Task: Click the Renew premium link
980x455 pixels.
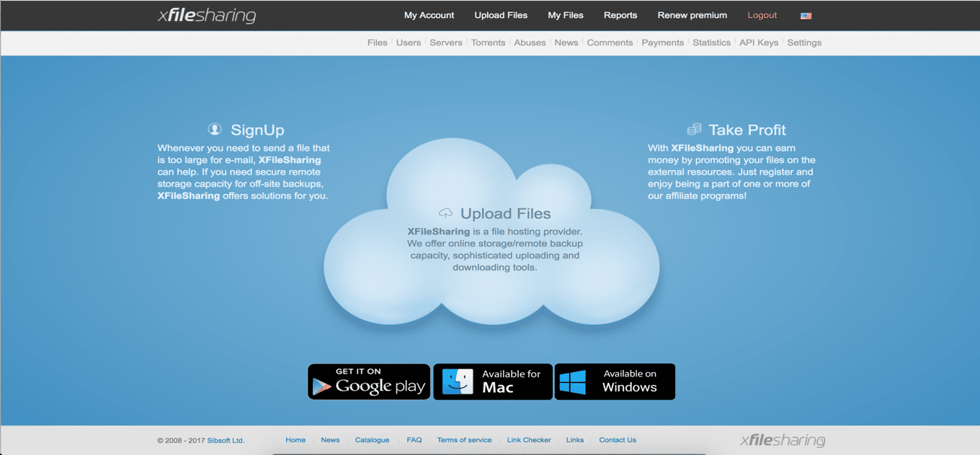Action: click(x=692, y=15)
